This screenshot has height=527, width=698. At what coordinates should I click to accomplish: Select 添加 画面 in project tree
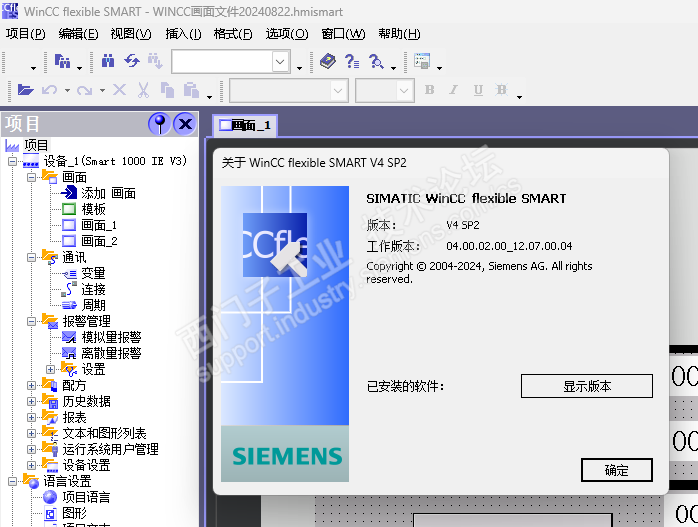(108, 193)
